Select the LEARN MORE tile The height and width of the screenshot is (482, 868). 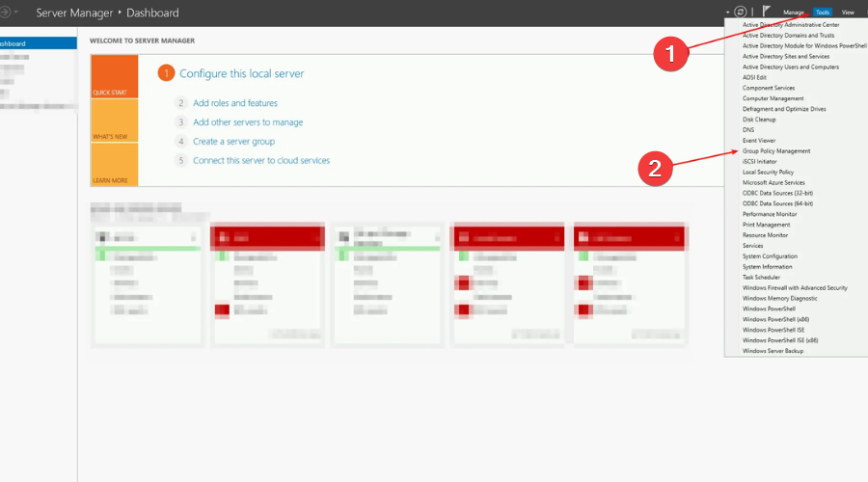coord(115,164)
